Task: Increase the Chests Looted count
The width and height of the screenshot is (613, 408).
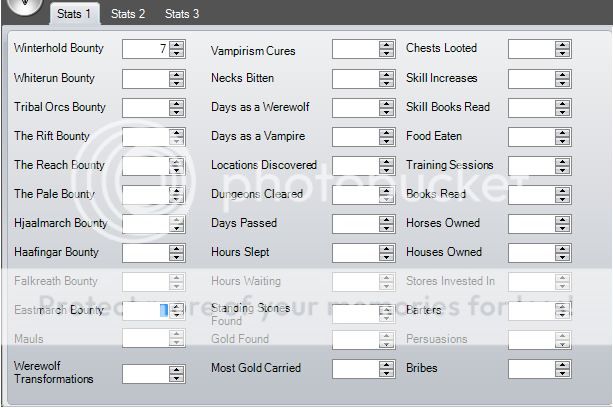Action: coord(563,45)
